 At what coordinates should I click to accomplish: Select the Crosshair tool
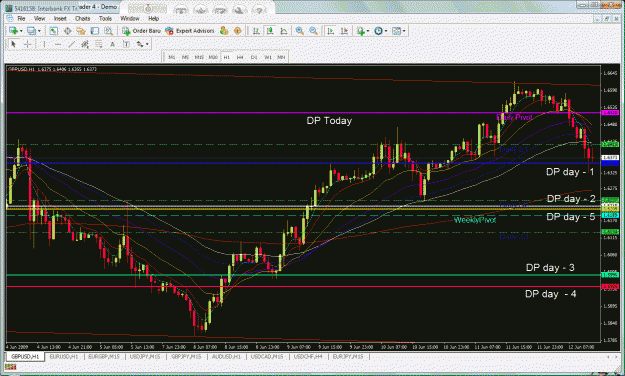click(x=28, y=44)
